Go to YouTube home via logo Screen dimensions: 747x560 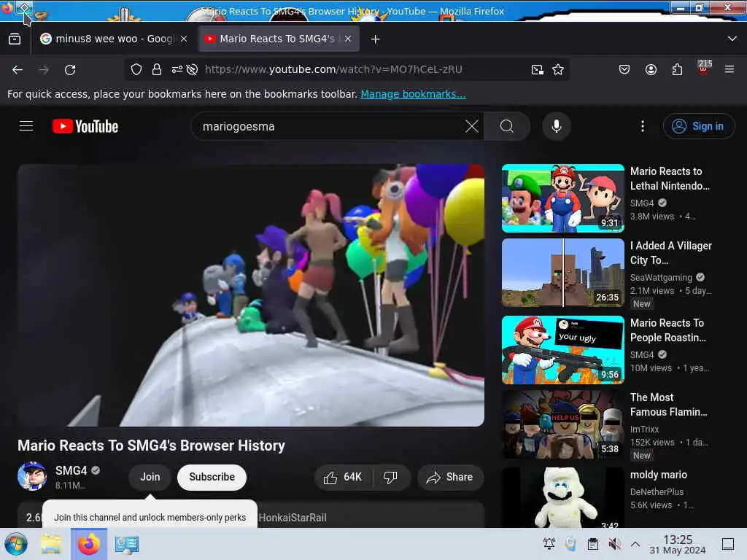click(x=85, y=126)
